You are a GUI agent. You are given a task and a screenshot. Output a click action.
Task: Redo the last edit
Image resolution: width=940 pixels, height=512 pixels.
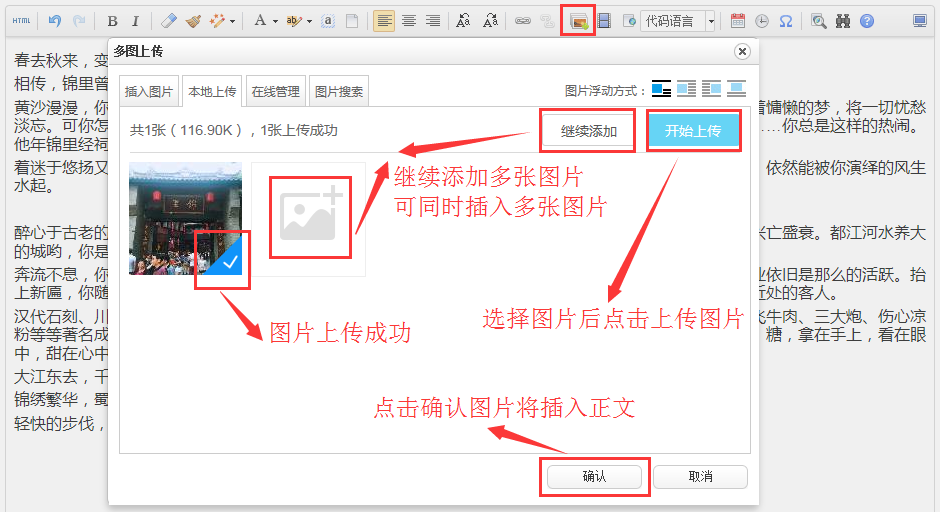(79, 21)
